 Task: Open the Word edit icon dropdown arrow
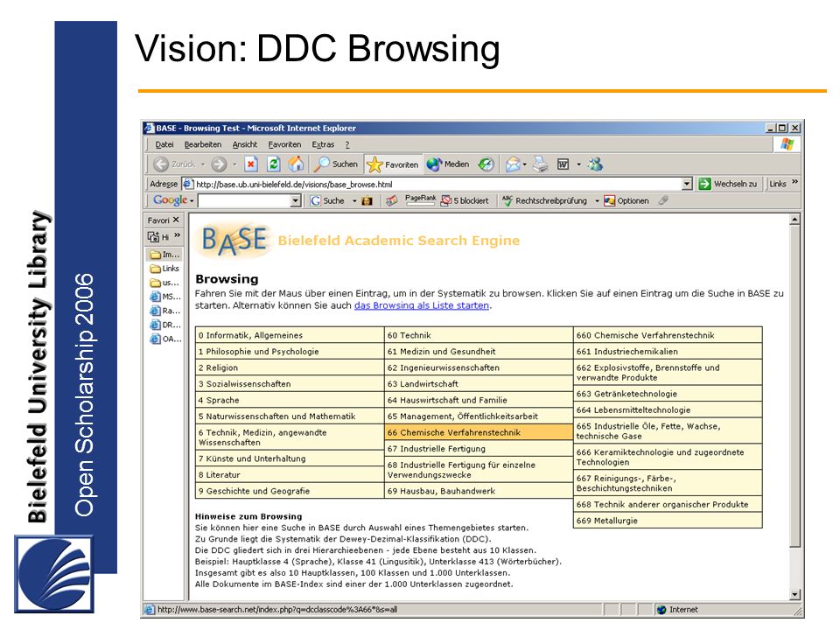tap(579, 164)
